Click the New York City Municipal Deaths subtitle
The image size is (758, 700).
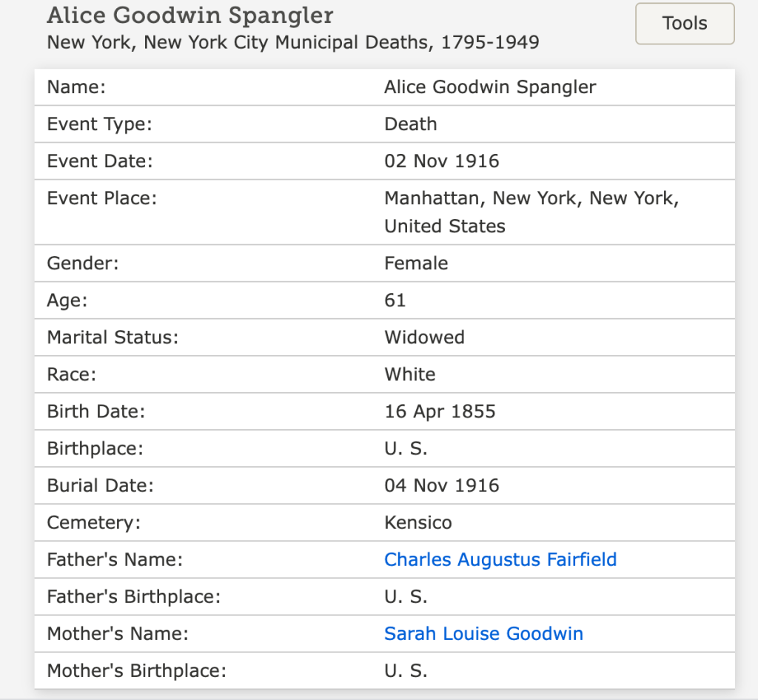(292, 42)
